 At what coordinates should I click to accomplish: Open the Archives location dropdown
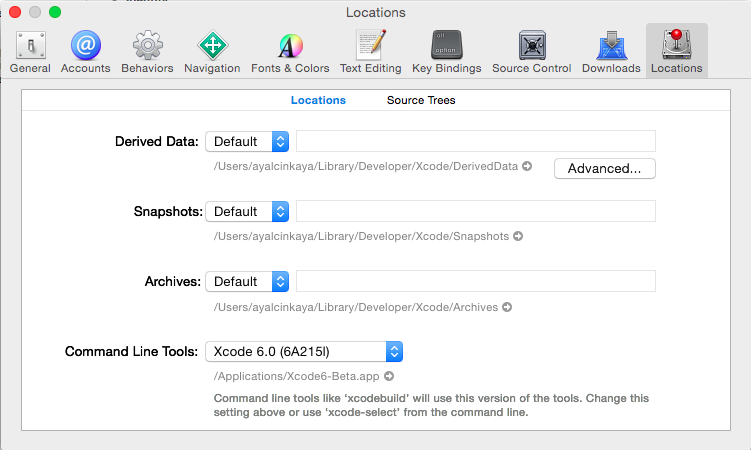click(247, 281)
